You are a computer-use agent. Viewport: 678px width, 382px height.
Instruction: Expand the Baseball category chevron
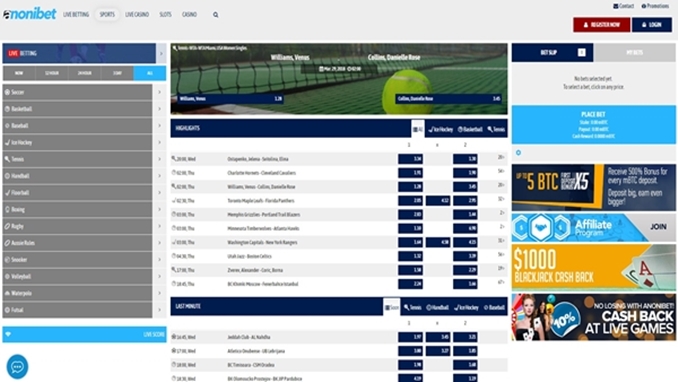(x=160, y=126)
